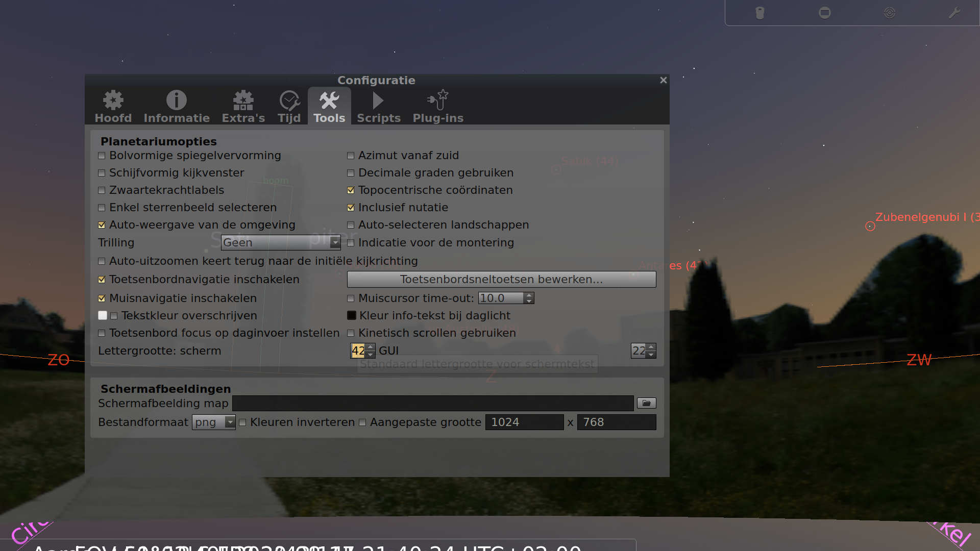Image resolution: width=980 pixels, height=551 pixels.
Task: Toggle the Oculars eyepiece view icon
Action: [760, 13]
